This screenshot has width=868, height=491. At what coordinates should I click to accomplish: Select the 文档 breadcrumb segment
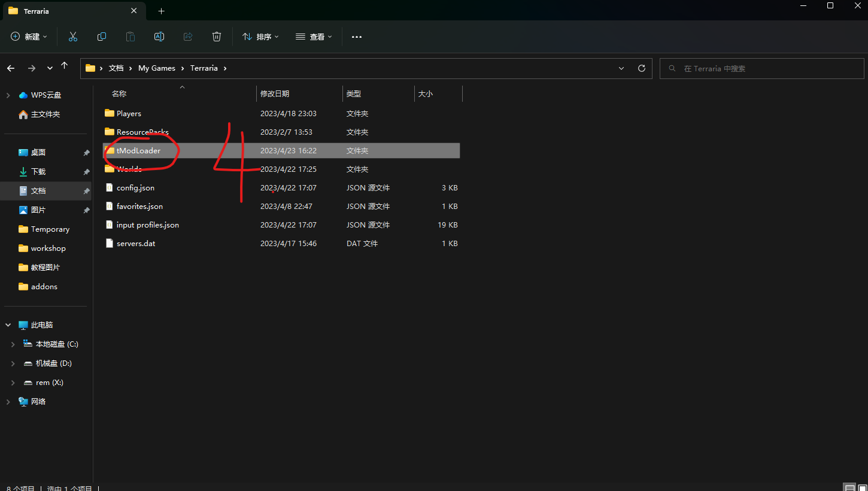[x=116, y=68]
